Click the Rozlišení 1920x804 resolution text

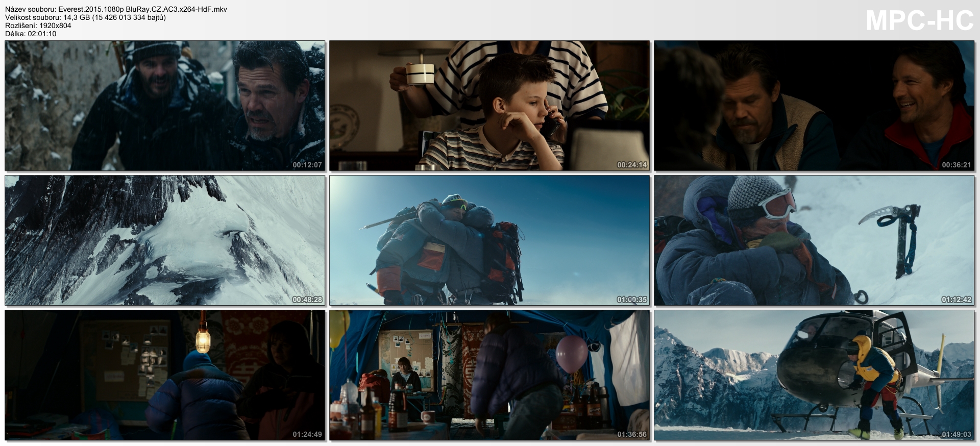[x=38, y=26]
